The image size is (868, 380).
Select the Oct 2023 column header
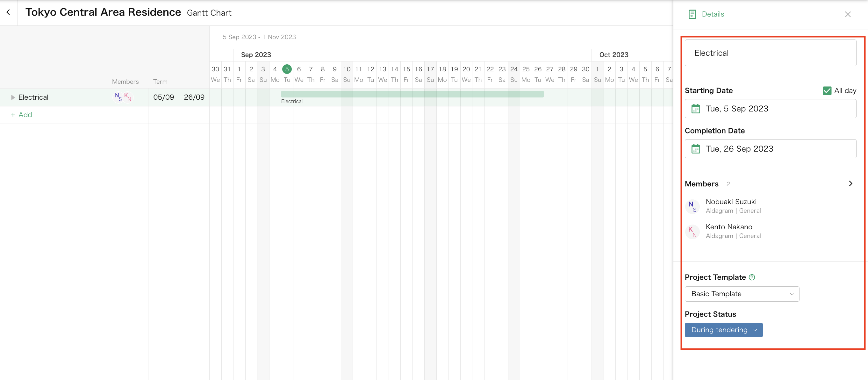tap(613, 54)
